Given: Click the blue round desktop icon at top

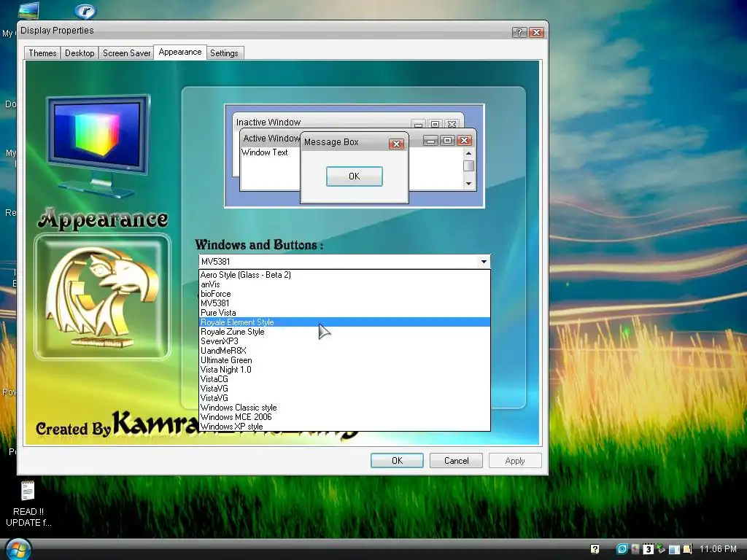Looking at the screenshot, I should pos(86,10).
